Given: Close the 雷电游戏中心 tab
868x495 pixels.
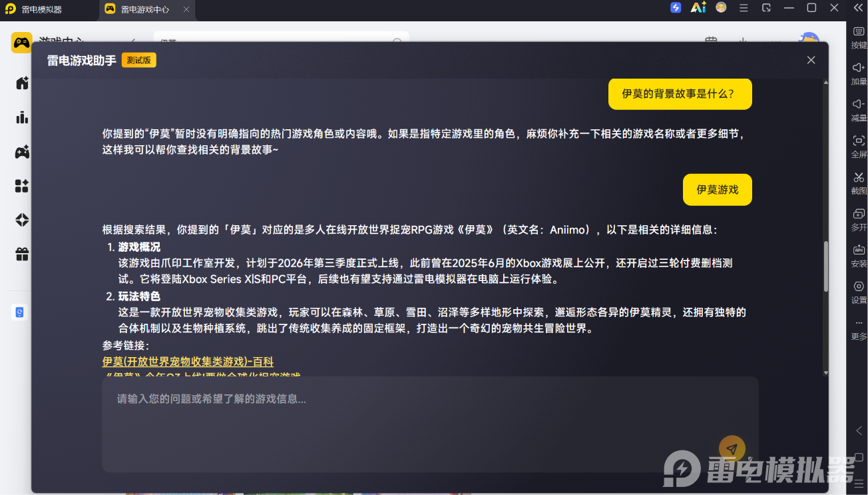Looking at the screenshot, I should click(186, 9).
